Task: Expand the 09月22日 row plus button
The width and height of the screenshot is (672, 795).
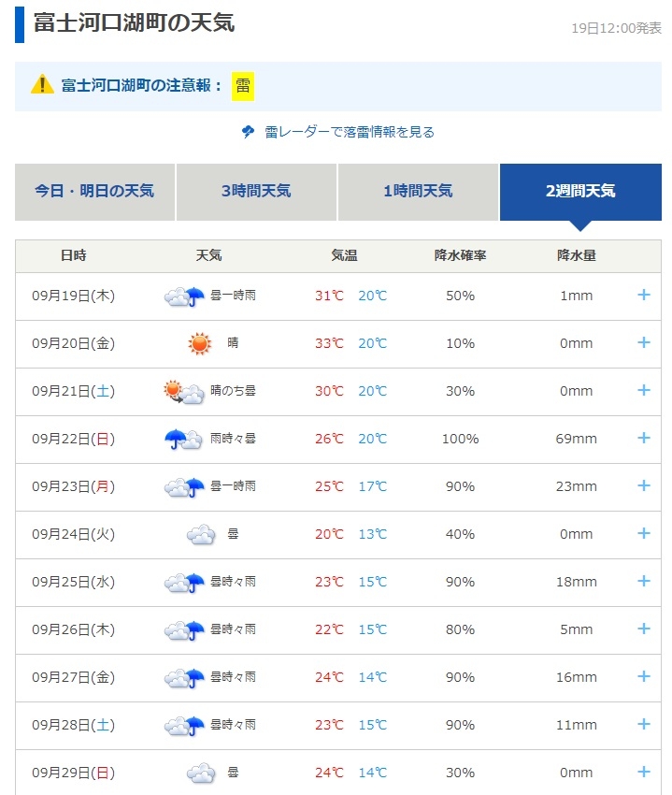Action: pyautogui.click(x=643, y=438)
